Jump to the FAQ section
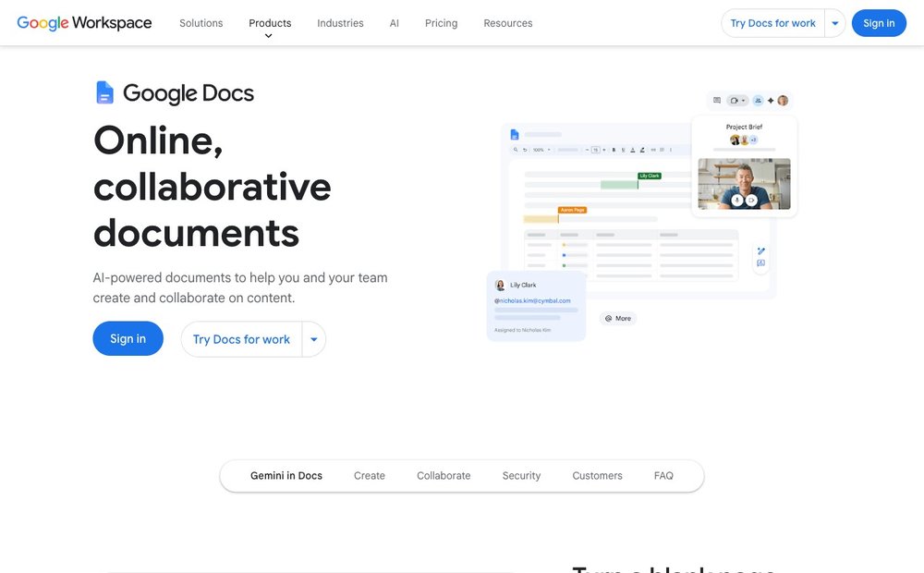Viewport: 924px width, 573px height. pos(663,476)
